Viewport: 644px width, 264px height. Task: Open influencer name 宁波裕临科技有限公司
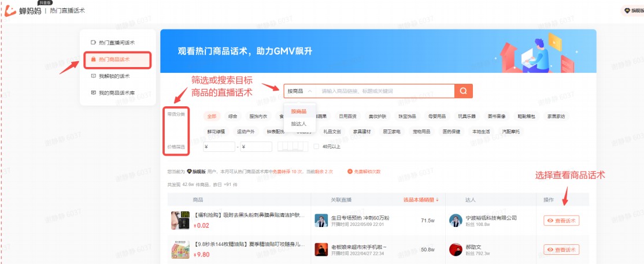[x=491, y=218]
